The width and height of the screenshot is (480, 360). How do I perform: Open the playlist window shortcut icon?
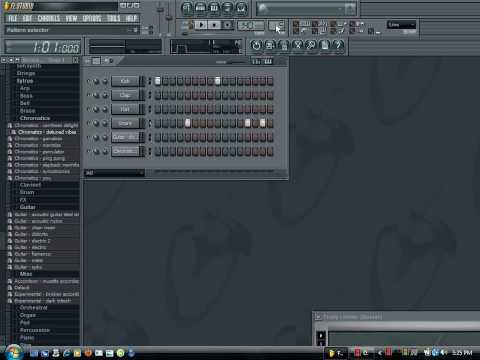187,8
